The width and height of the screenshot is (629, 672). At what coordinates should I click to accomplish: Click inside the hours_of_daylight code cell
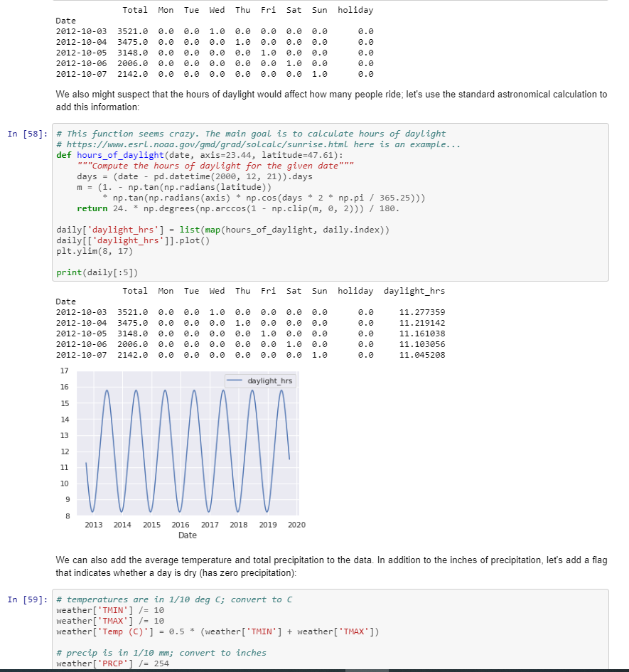(330, 202)
